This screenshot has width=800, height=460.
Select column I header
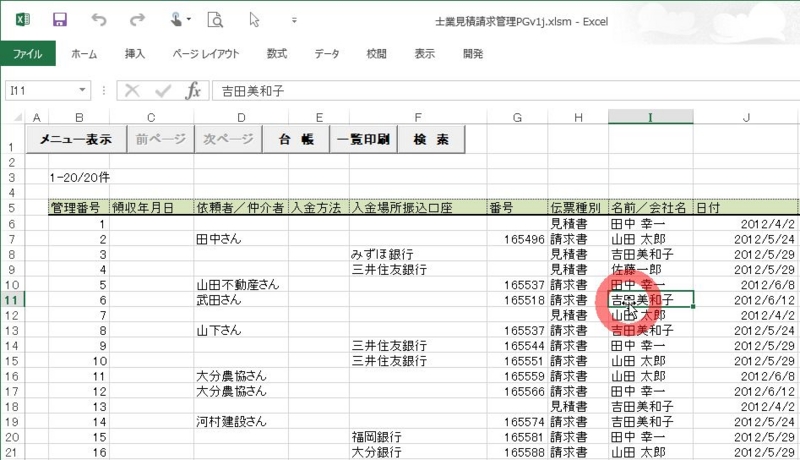pyautogui.click(x=651, y=117)
